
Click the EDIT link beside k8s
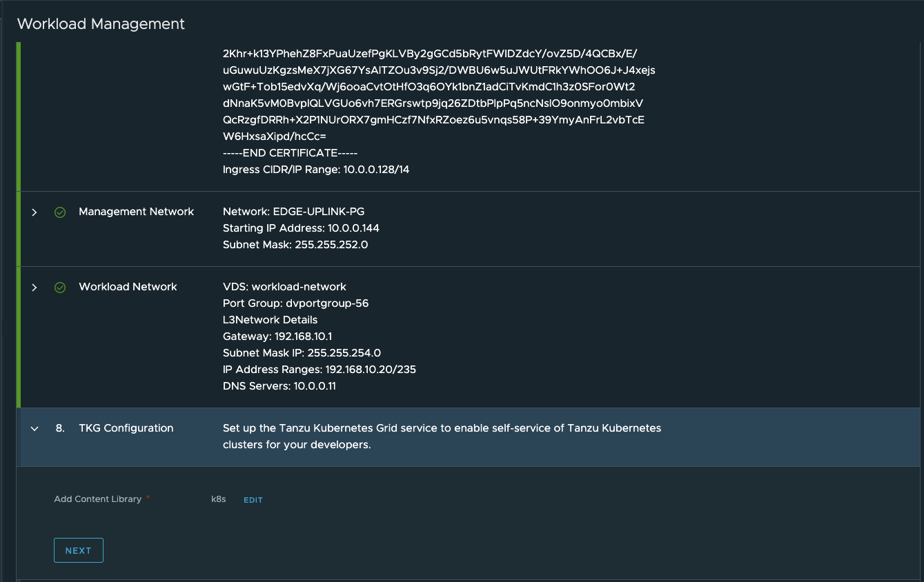[x=253, y=500]
